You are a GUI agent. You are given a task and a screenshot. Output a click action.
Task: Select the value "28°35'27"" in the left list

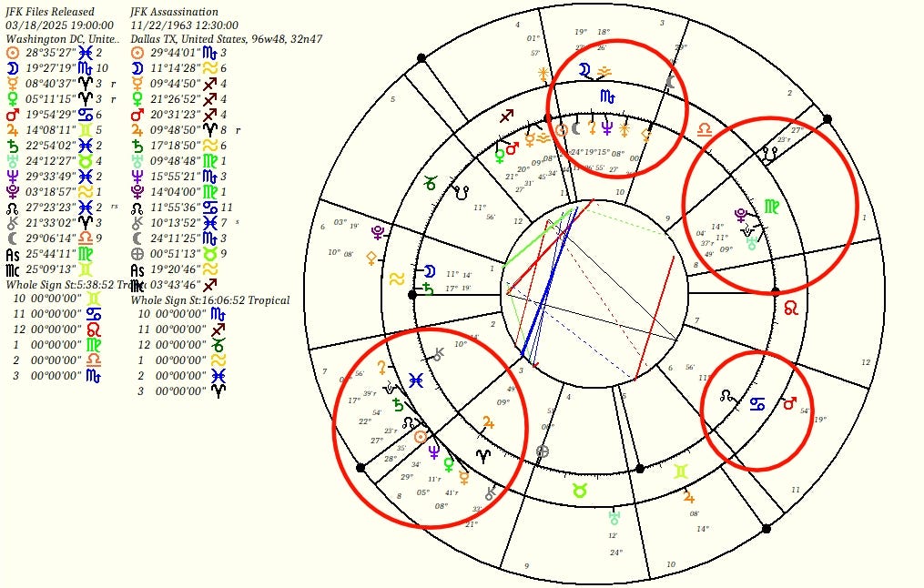pyautogui.click(x=51, y=53)
